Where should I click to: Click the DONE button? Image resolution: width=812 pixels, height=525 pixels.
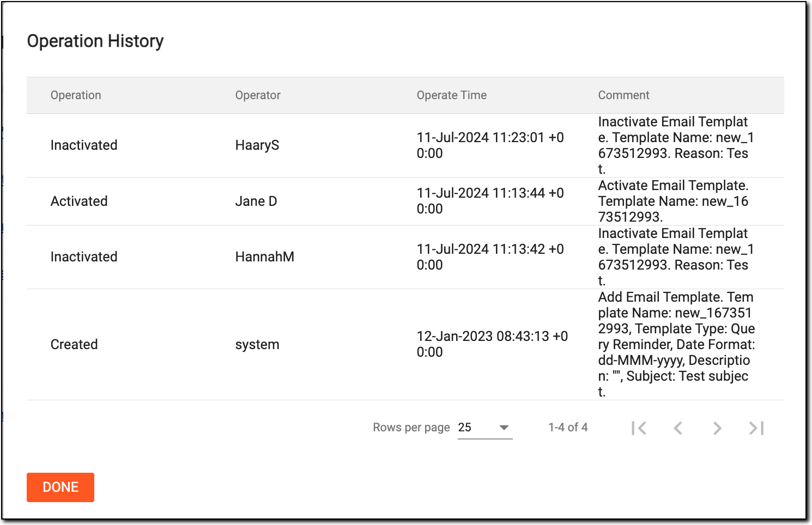point(60,487)
